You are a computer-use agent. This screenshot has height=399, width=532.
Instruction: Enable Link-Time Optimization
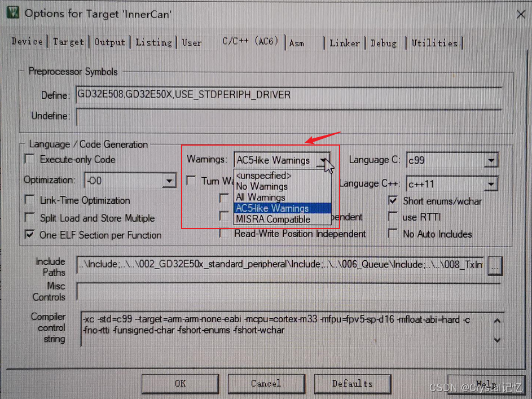coord(29,200)
